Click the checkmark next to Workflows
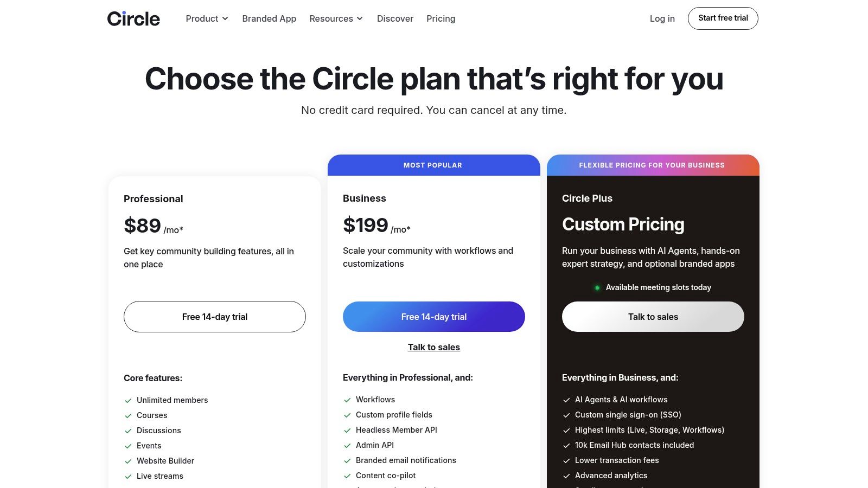868x488 pixels. (348, 400)
